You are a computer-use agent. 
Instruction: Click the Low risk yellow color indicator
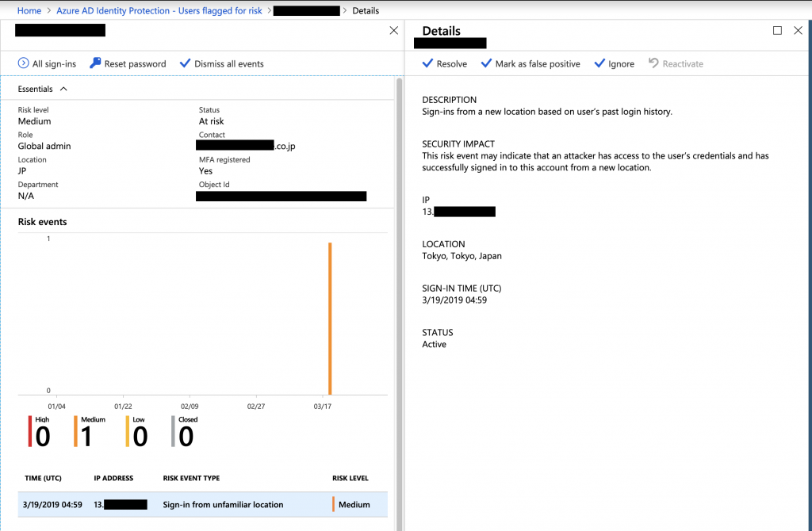click(x=128, y=431)
